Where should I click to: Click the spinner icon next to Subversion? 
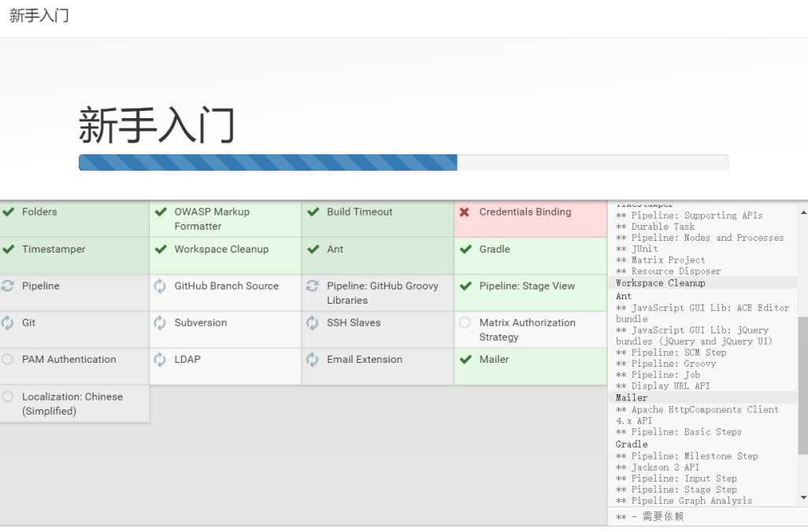[x=160, y=323]
